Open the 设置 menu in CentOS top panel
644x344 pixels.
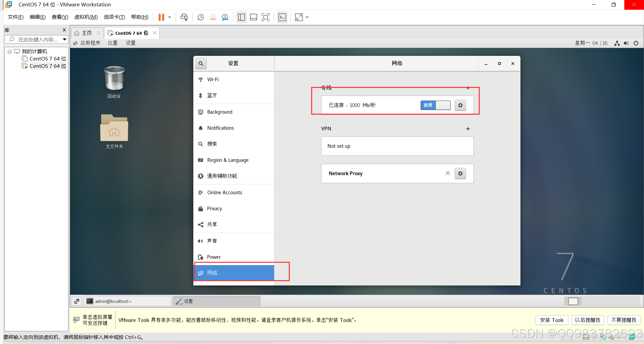pos(131,43)
